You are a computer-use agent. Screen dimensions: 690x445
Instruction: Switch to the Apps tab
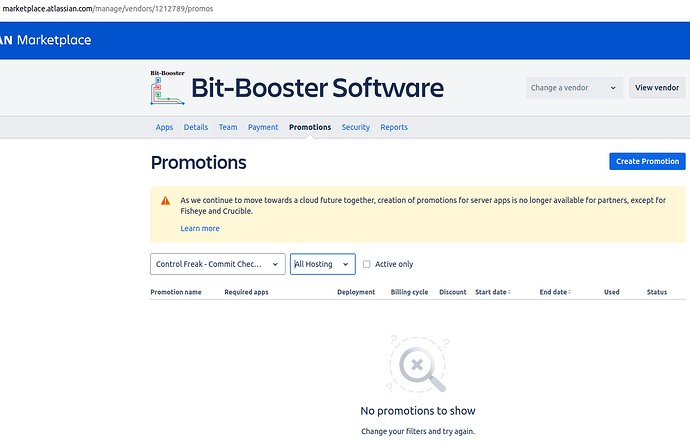click(x=164, y=127)
